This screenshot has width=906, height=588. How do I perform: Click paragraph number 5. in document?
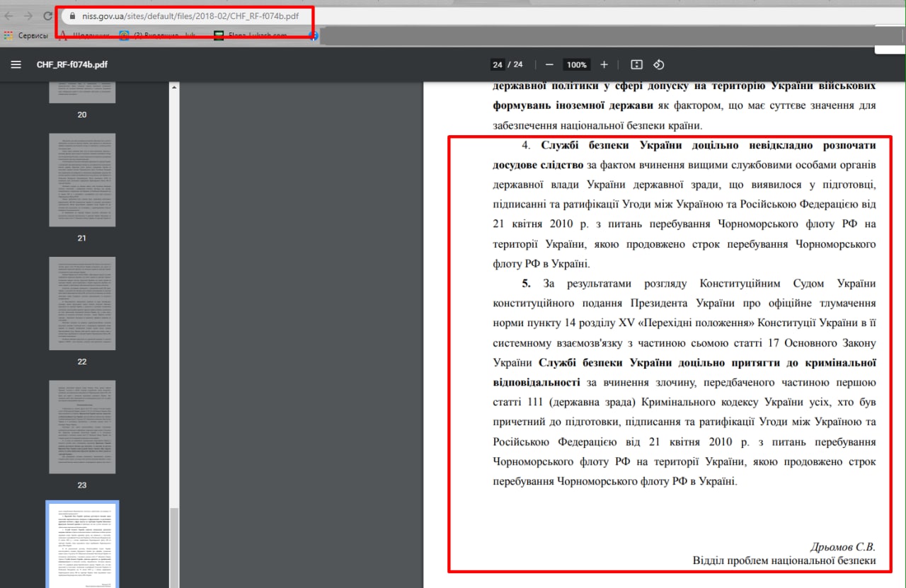point(527,284)
